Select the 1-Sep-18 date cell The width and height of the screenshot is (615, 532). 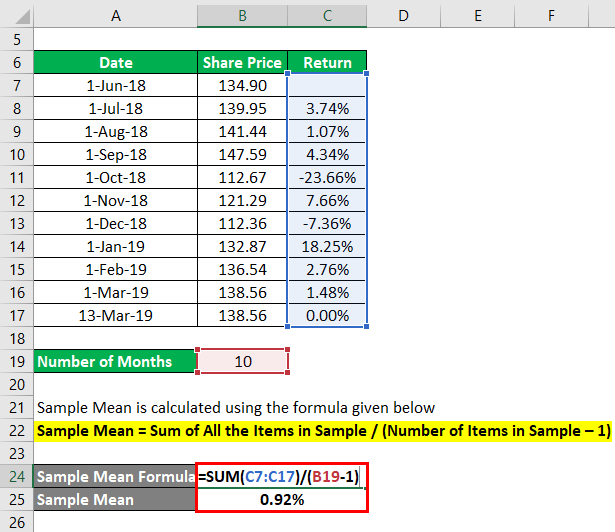coord(116,154)
